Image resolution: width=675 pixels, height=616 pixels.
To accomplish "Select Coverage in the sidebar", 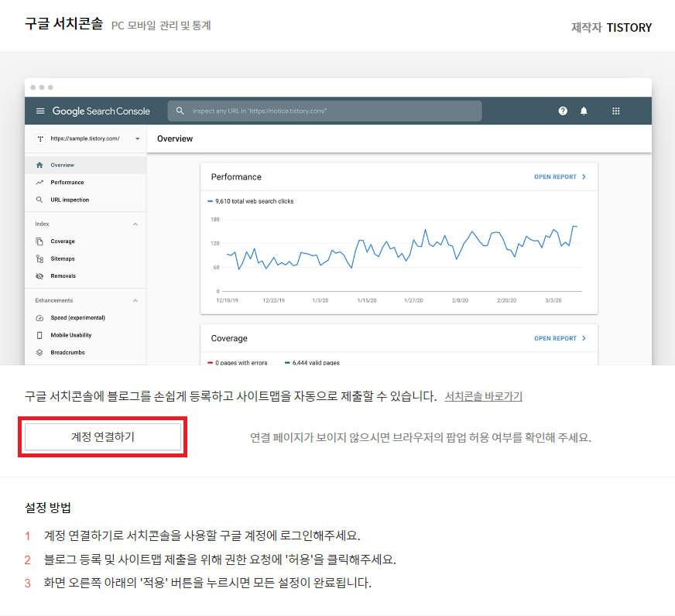I will tap(85, 241).
